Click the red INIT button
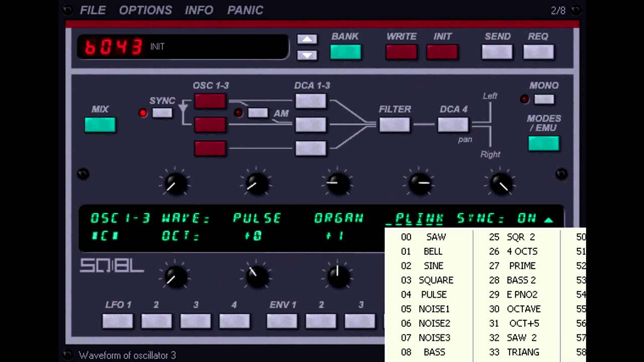Screen dimensions: 644x362 442,52
